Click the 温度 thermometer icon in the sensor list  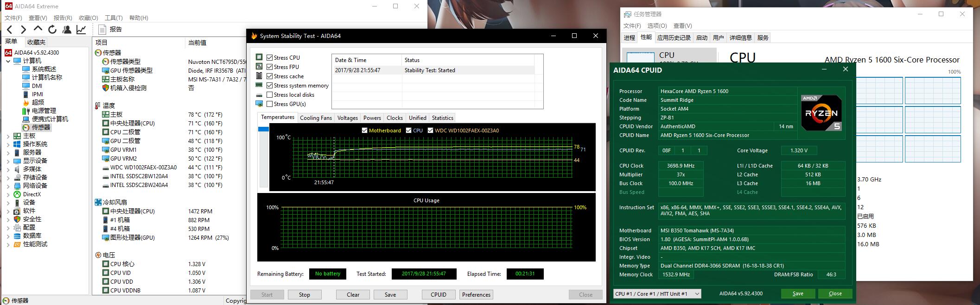point(98,106)
